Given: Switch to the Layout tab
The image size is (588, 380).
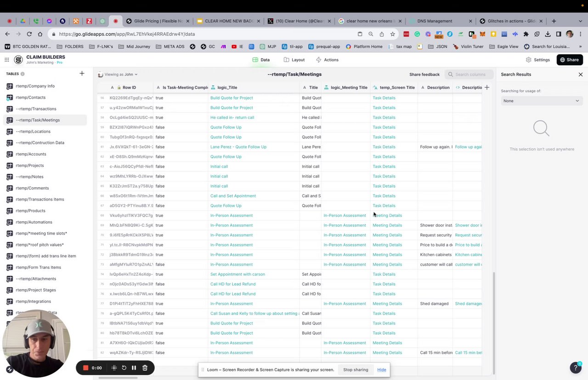Looking at the screenshot, I should 294,60.
